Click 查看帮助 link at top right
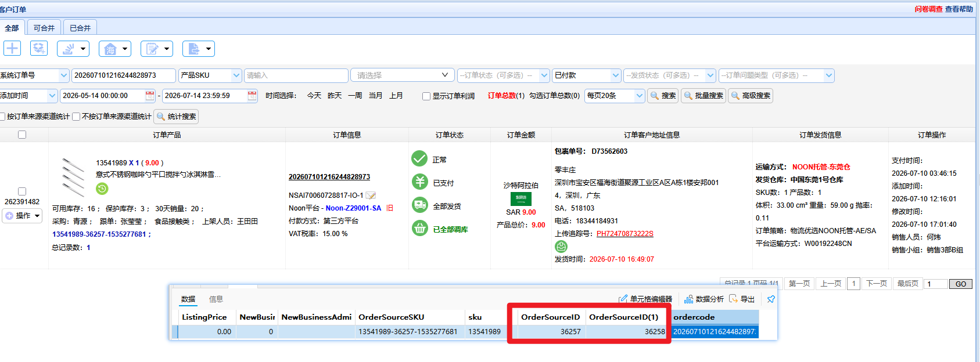The image size is (980, 362). tap(959, 9)
